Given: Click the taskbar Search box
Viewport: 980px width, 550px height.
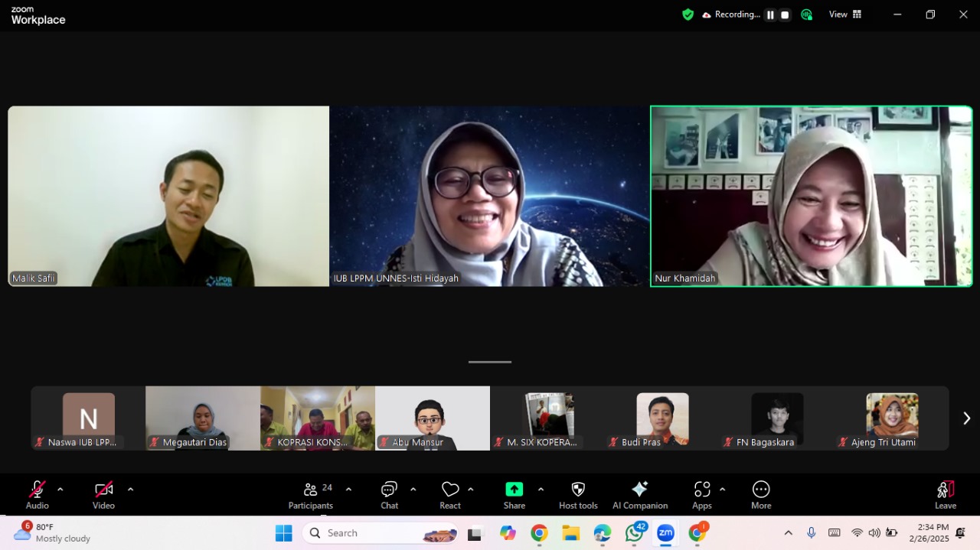Looking at the screenshot, I should point(380,533).
